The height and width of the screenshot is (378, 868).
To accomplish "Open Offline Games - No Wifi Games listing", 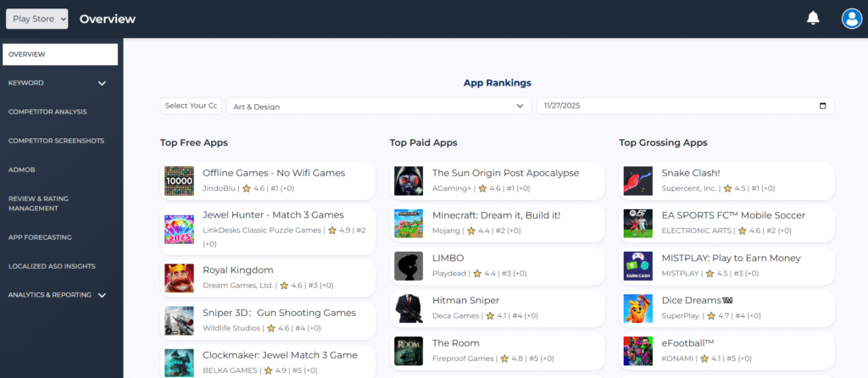I will [274, 173].
